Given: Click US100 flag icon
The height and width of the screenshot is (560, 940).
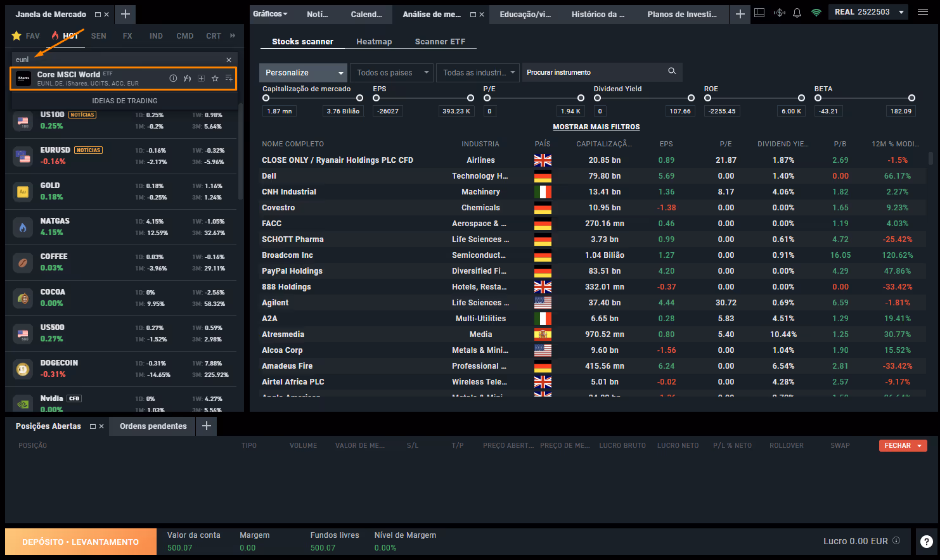Looking at the screenshot, I should click(23, 121).
